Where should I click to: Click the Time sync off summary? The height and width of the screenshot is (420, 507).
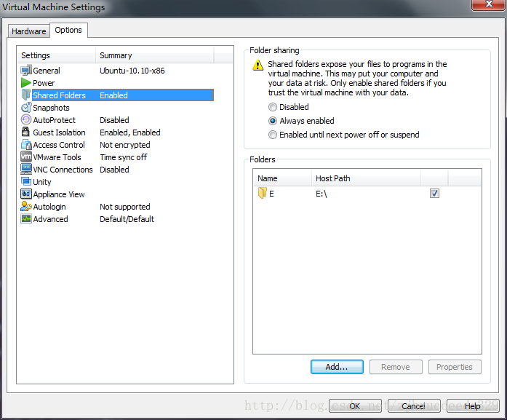coord(124,157)
